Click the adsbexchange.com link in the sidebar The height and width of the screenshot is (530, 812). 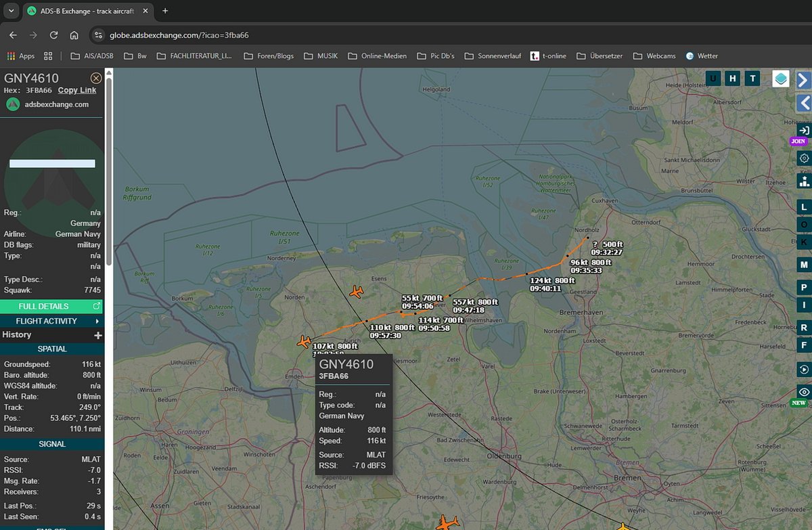(x=57, y=104)
